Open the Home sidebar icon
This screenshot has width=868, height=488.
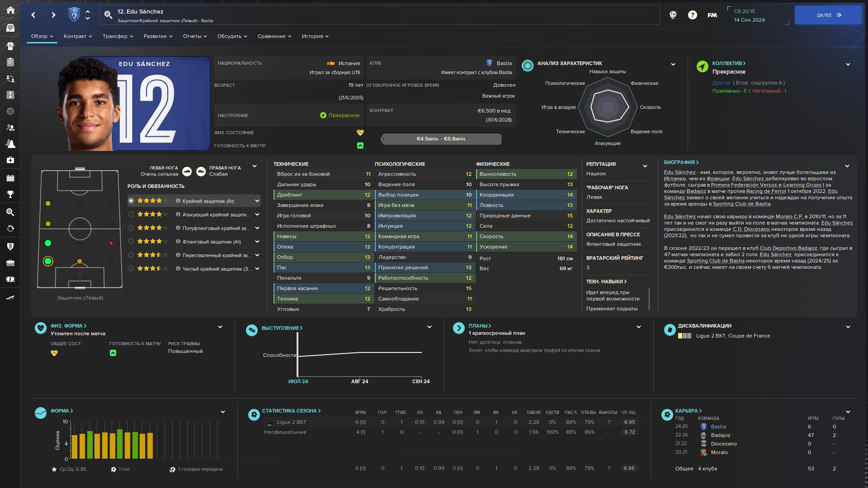[10, 10]
